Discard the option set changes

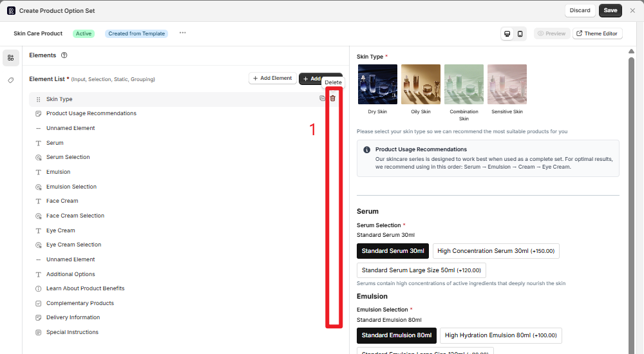pos(580,10)
